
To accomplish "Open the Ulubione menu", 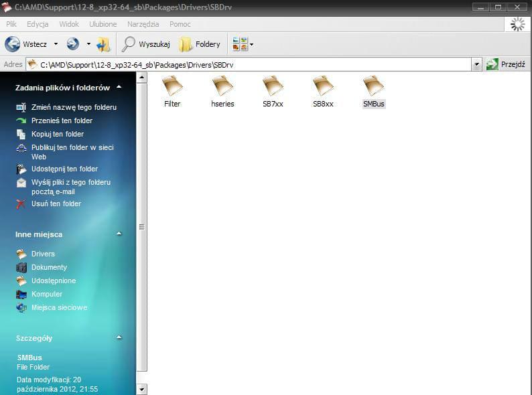I will click(x=103, y=24).
